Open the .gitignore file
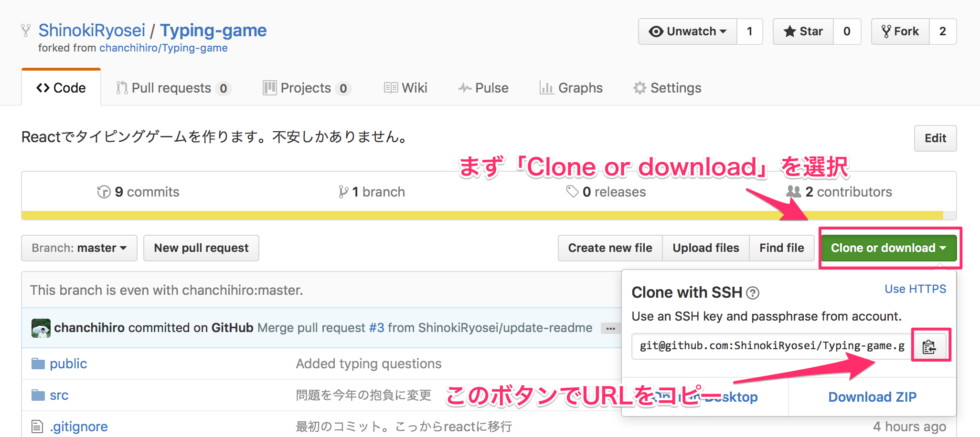 (79, 427)
